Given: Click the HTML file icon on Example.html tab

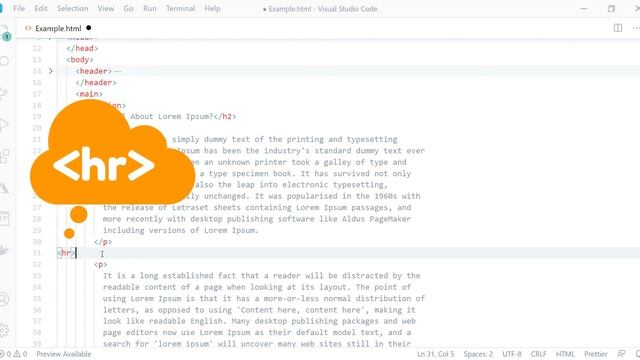Looking at the screenshot, I should pyautogui.click(x=28, y=28).
